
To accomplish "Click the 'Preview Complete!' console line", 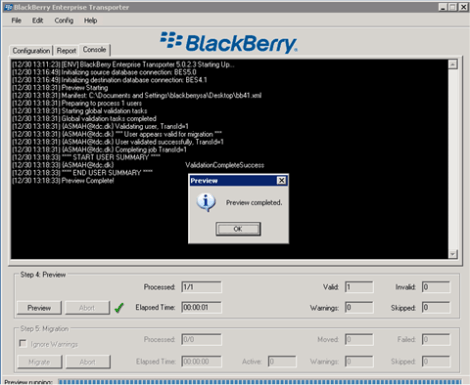I will pyautogui.click(x=63, y=181).
